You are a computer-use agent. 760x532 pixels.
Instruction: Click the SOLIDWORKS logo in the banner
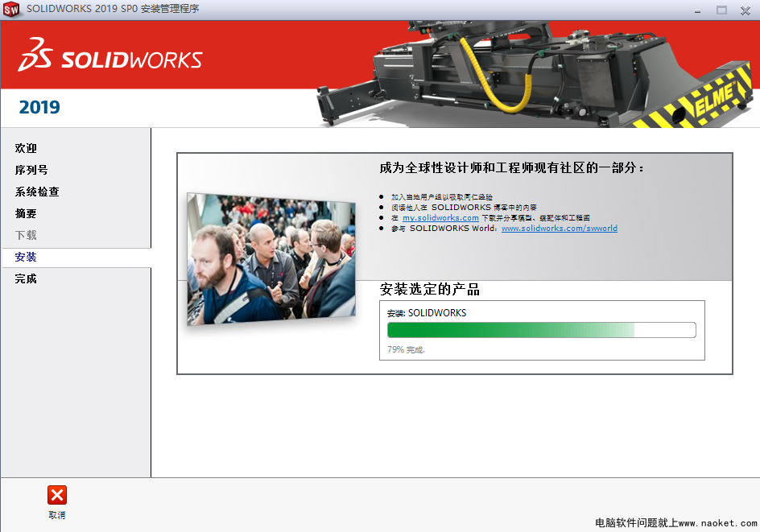[109, 55]
